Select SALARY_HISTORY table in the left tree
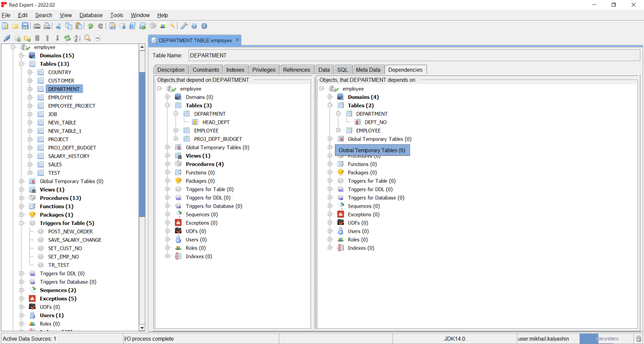The image size is (644, 344). [x=69, y=156]
